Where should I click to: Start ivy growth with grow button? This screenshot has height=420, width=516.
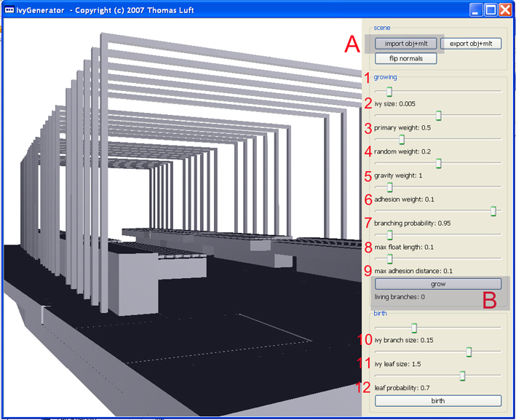(x=437, y=284)
